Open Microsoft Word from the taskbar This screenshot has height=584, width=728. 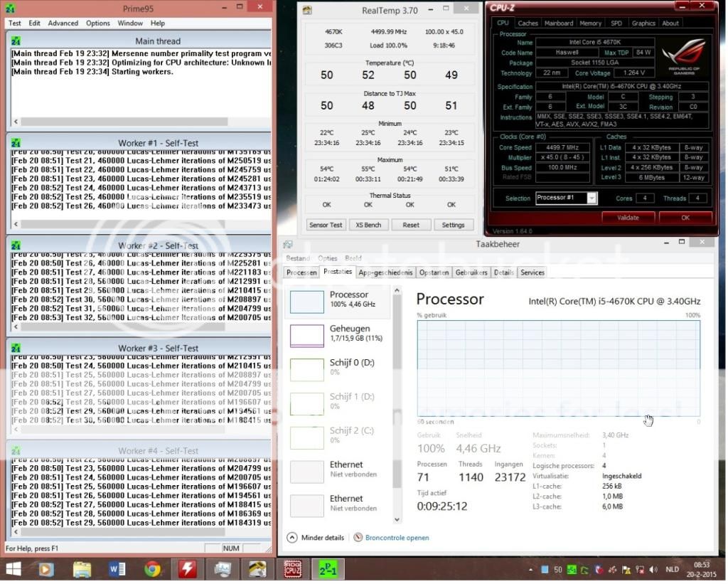(117, 568)
